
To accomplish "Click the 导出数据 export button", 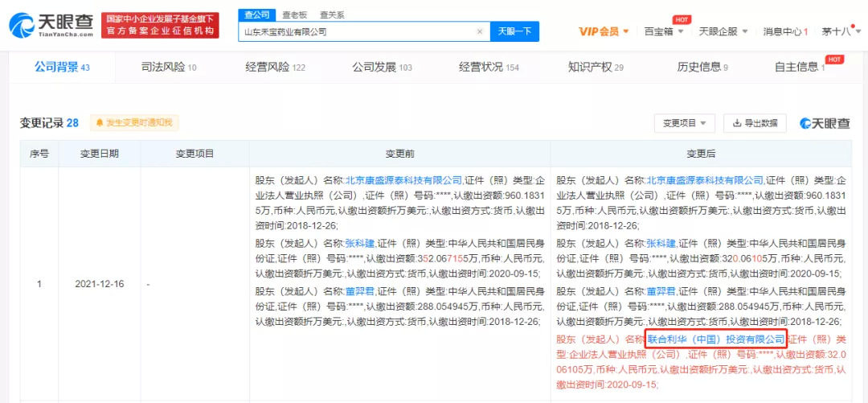I will pos(755,123).
